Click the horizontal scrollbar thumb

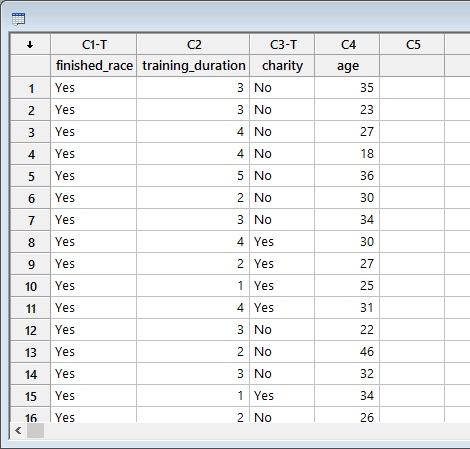(x=35, y=431)
